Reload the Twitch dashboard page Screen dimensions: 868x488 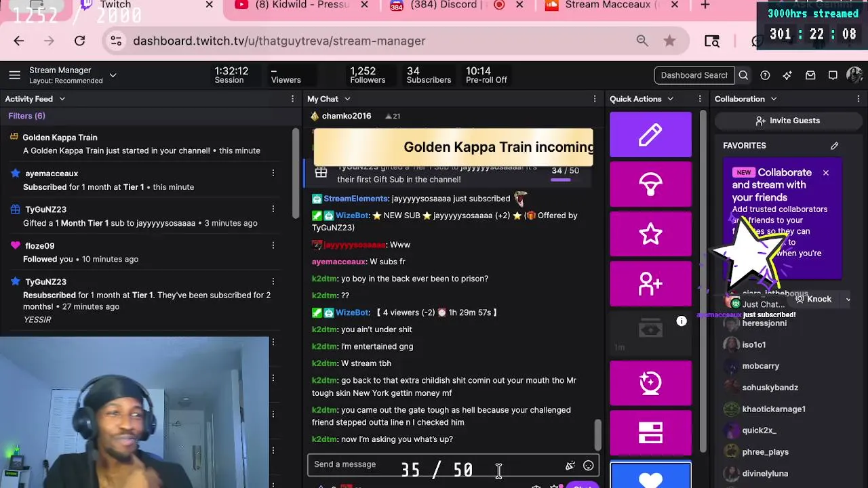tap(79, 41)
